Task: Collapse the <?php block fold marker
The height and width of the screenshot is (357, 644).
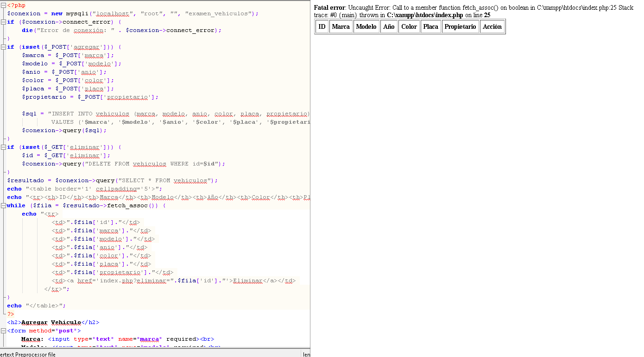Action: [x=3, y=6]
